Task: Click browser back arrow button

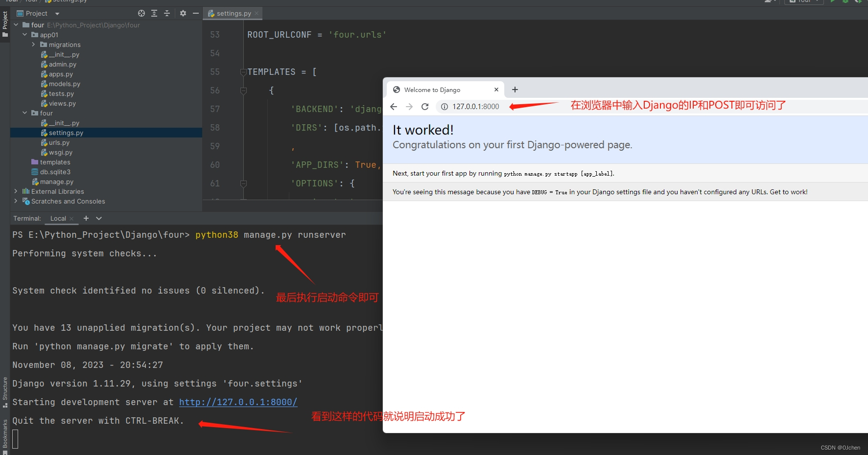Action: point(394,107)
